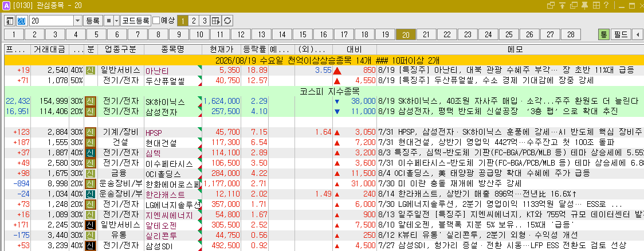
Task: Click the duplicate window icon in title bar
Action: tap(574, 6)
